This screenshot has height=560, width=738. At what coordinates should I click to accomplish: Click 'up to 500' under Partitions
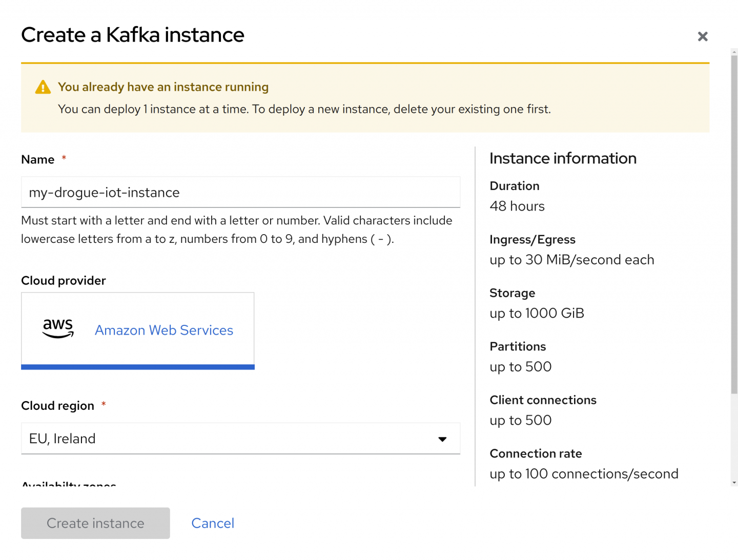(520, 367)
